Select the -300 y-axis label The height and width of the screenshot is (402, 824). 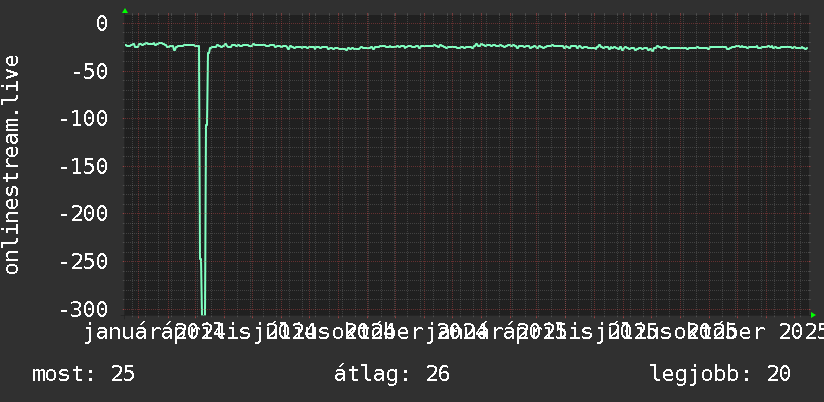click(83, 309)
